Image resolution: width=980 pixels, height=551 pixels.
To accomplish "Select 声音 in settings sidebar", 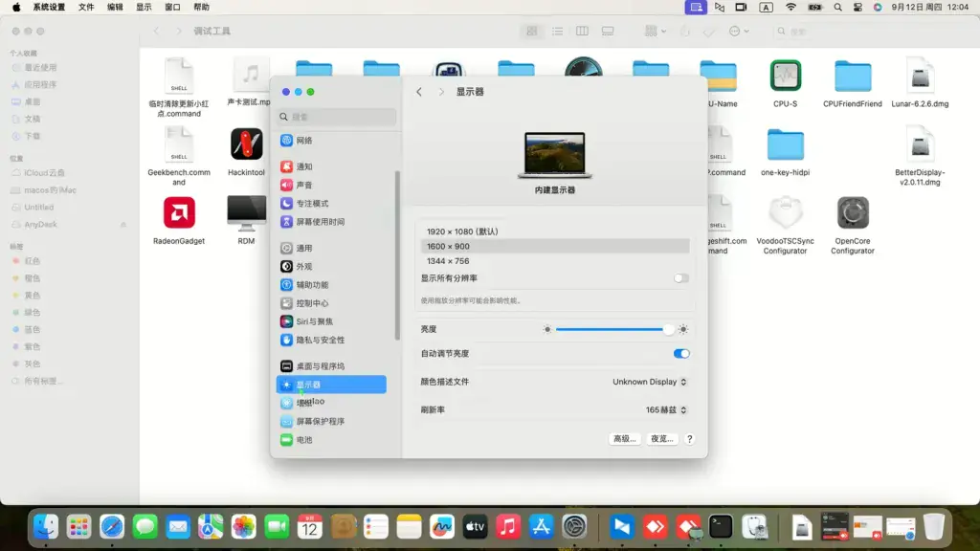I will coord(332,185).
